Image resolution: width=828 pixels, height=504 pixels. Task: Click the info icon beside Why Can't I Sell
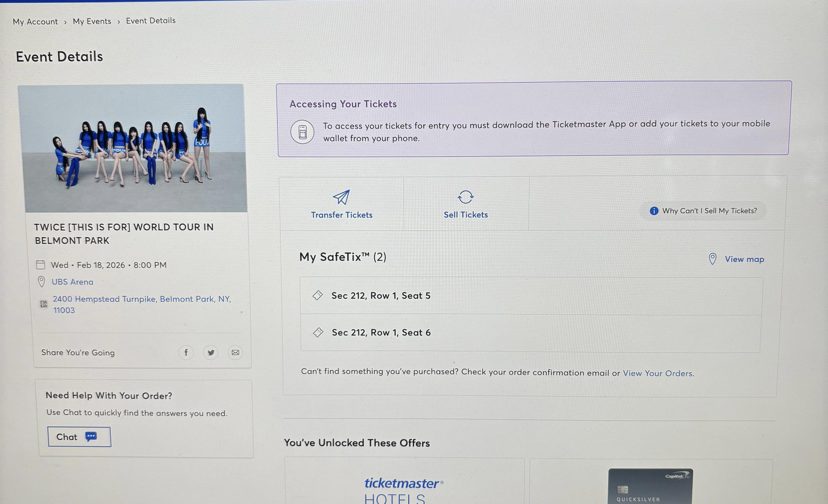pyautogui.click(x=654, y=211)
